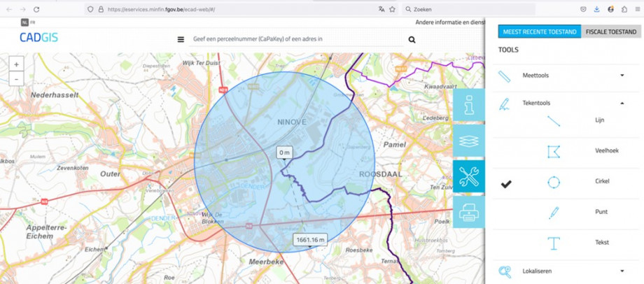Screen dimensions: 644x284
Task: Open the hamburger menu
Action: click(x=181, y=40)
